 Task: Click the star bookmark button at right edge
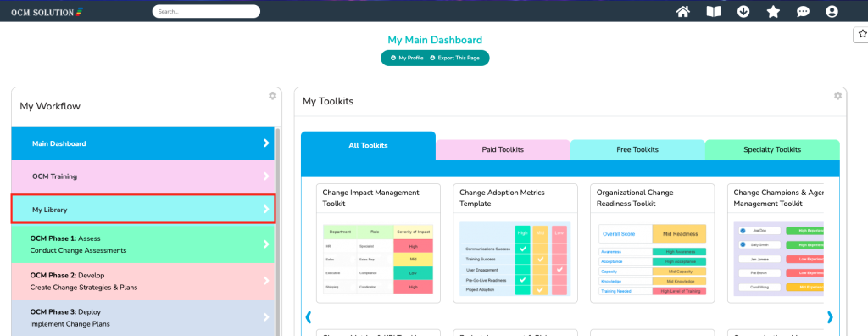click(x=861, y=34)
